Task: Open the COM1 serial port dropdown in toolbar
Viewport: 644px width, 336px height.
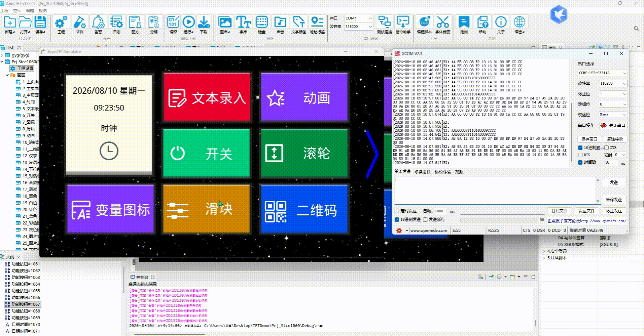Action: pos(359,18)
